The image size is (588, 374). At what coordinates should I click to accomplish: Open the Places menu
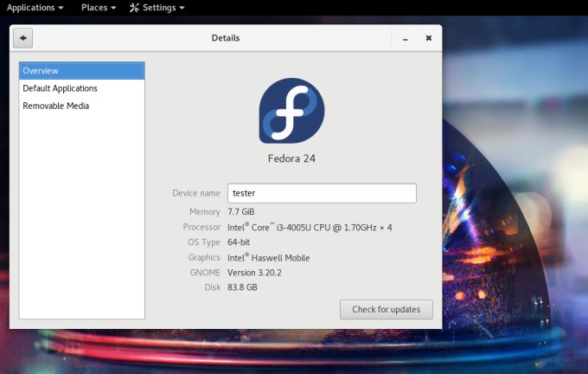[x=94, y=8]
